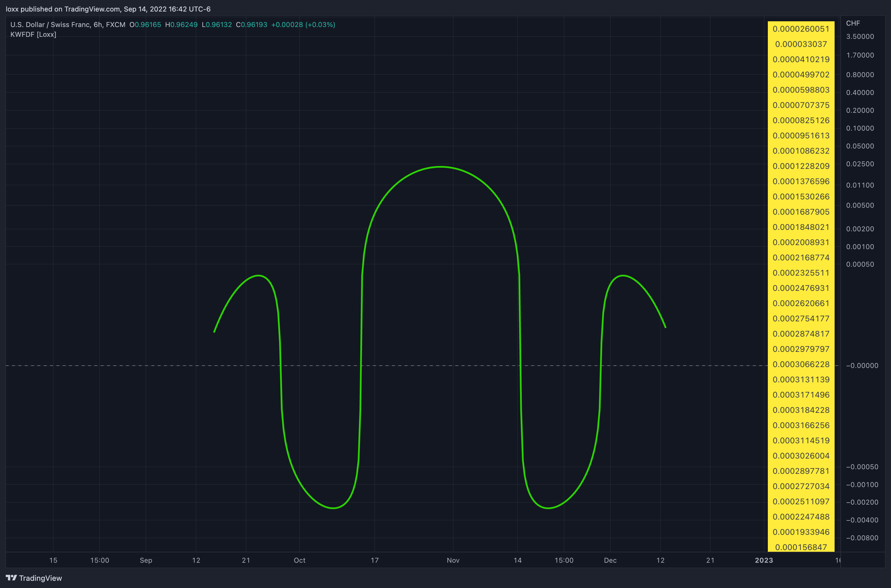Select the 0.0002325511 cell
The image size is (891, 588).
click(801, 273)
